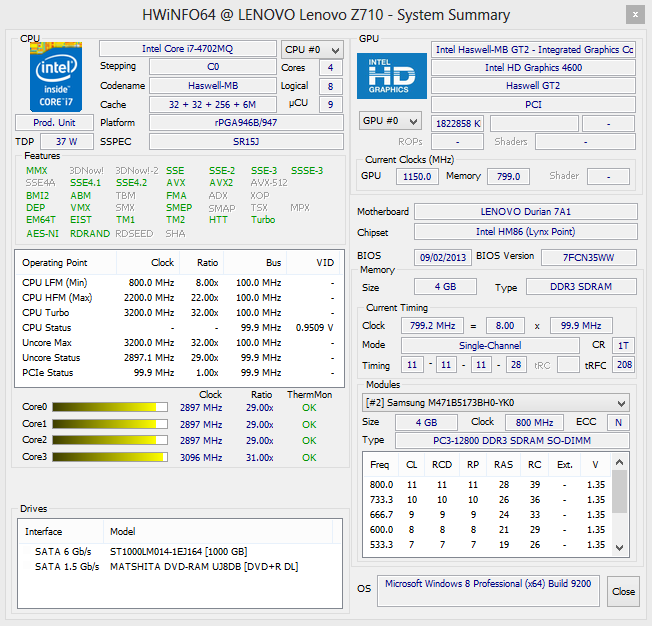Screen dimensions: 652x626
Task: Click the 1822858 K GPU memory field
Action: [x=457, y=124]
